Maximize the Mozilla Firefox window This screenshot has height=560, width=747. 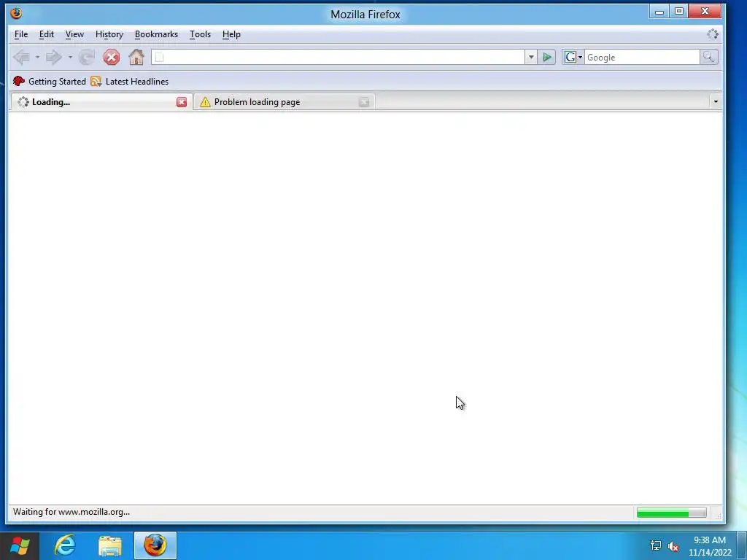[x=679, y=12]
